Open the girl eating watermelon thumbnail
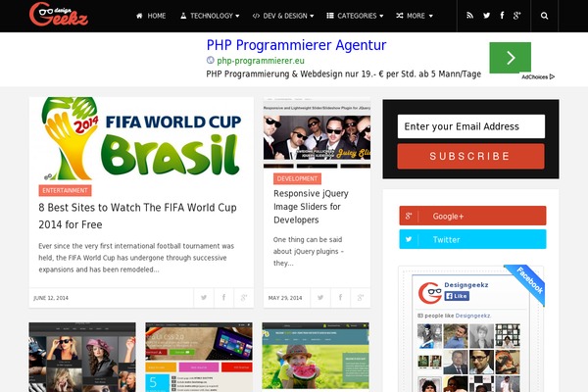This screenshot has width=588, height=392. [316, 357]
